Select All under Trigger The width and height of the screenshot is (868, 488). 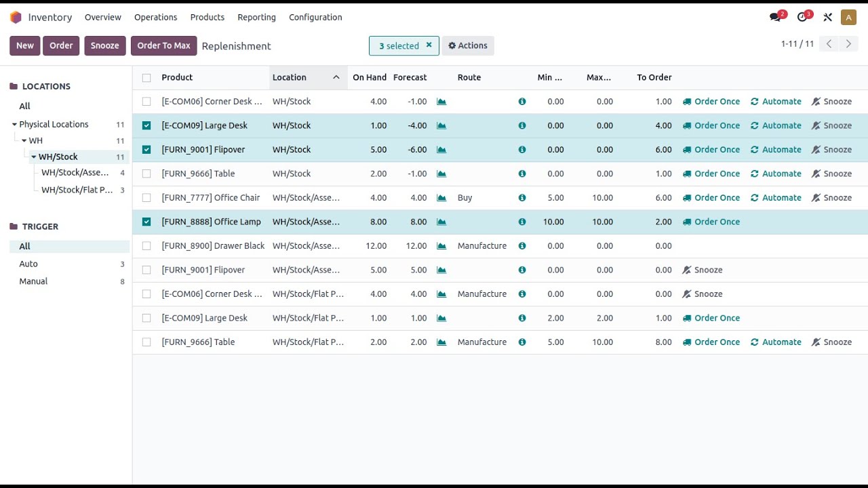click(x=70, y=247)
